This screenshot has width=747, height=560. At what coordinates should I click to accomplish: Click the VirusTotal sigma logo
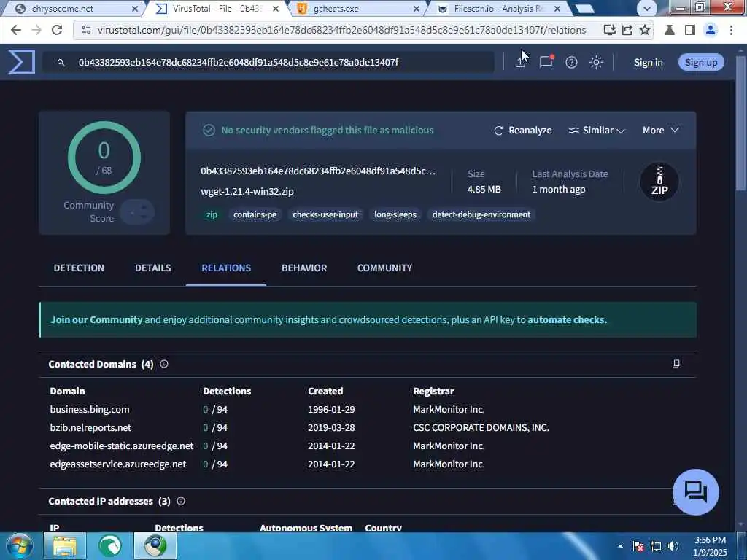pos(21,62)
